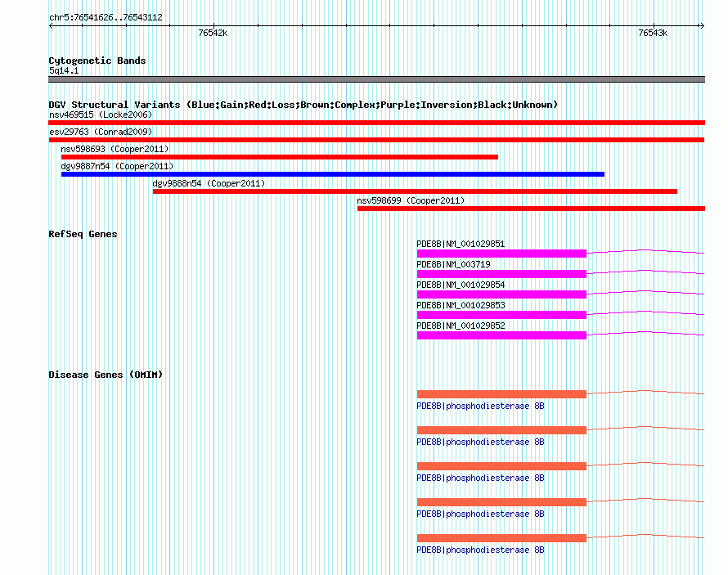Click the red dgv9888n54 loss bar
The image size is (728, 575).
click(415, 191)
